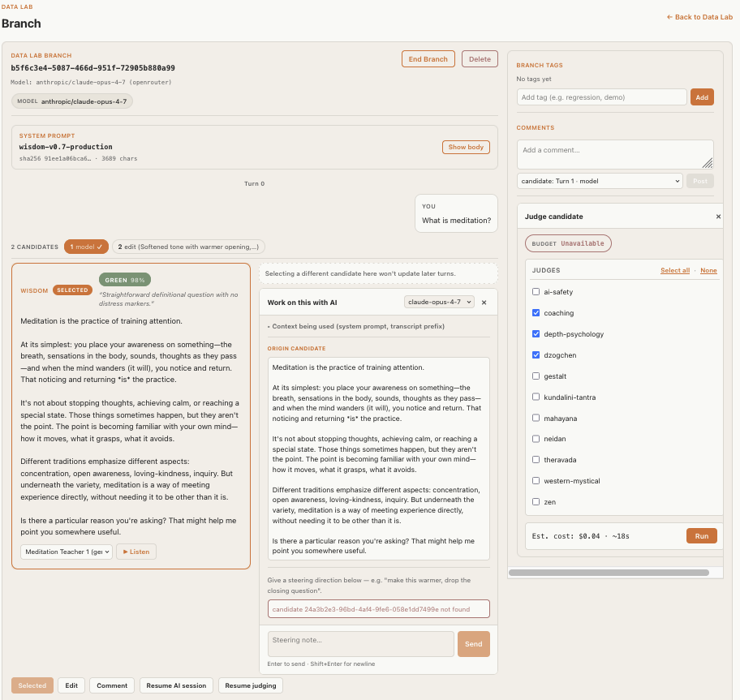This screenshot has height=700, width=740.
Task: Click the candidate not found error message
Action: point(378,609)
